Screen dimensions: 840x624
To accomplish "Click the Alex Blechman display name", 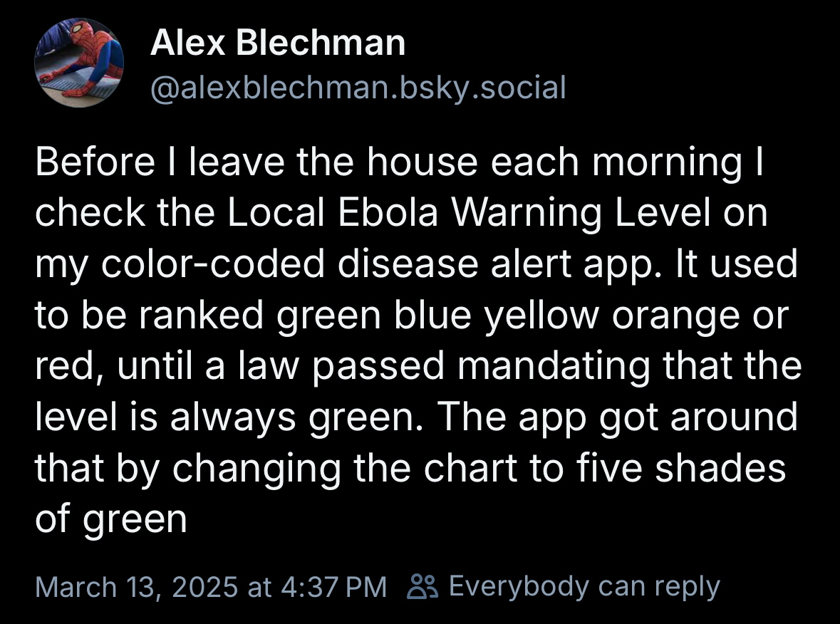I will 278,44.
